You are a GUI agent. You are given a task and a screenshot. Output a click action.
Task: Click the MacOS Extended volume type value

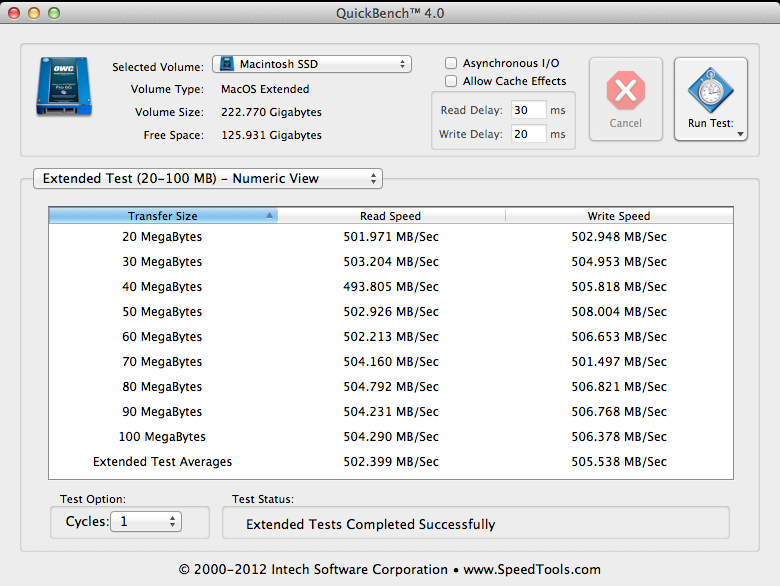[x=265, y=89]
